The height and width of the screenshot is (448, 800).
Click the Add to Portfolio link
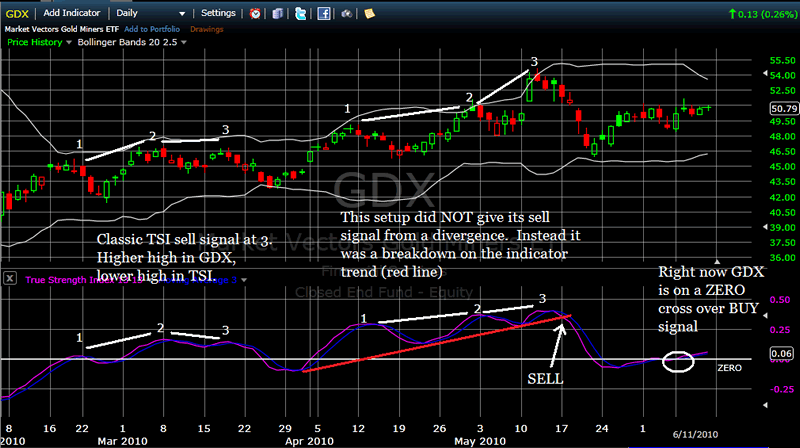153,30
